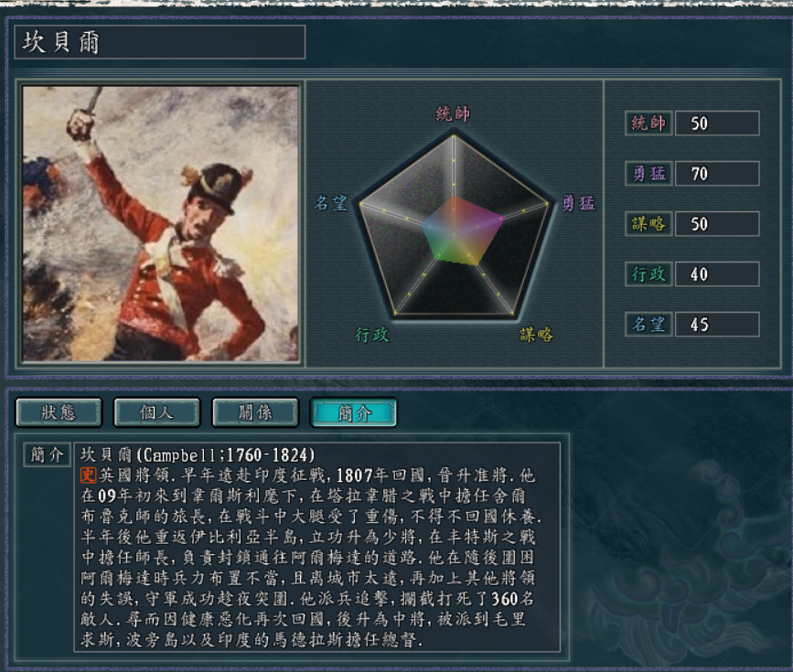793x672 pixels.
Task: Select the 關係 relations tab
Action: [x=255, y=412]
